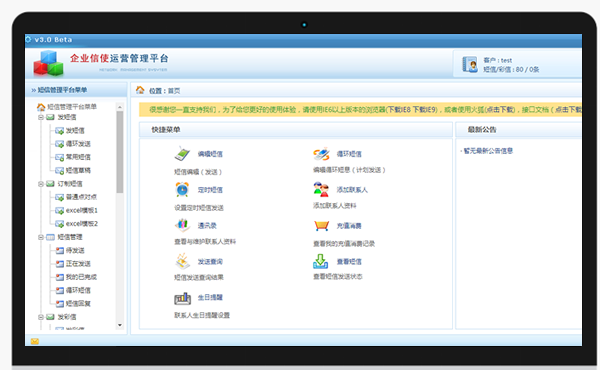This screenshot has width=600, height=370.
Task: Open the two-person 添加联系人 icon
Action: pyautogui.click(x=321, y=189)
